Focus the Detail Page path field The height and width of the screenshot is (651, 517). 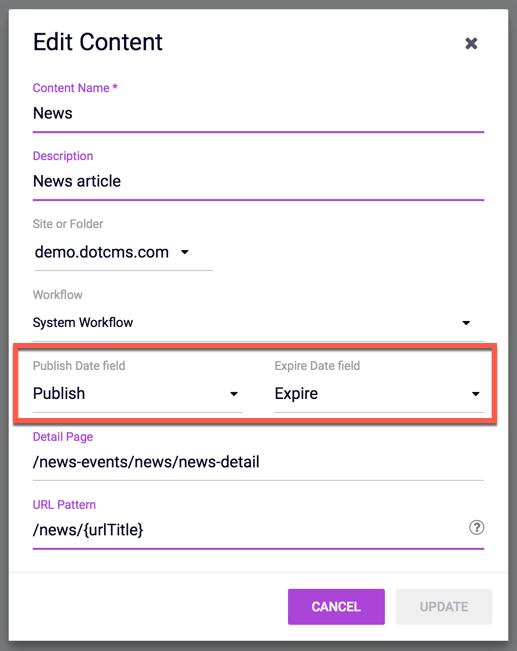[258, 462]
